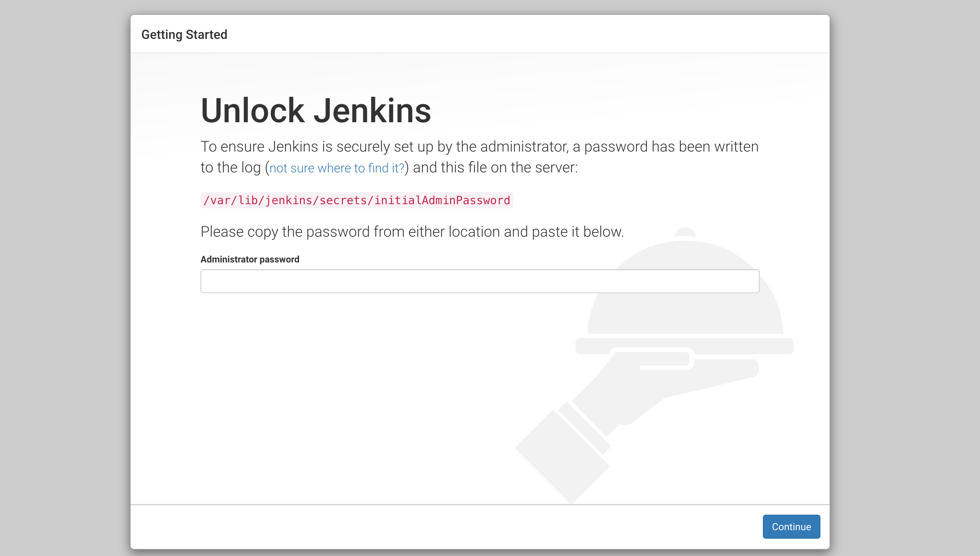Select the 'Administrator password' field label

pos(250,259)
